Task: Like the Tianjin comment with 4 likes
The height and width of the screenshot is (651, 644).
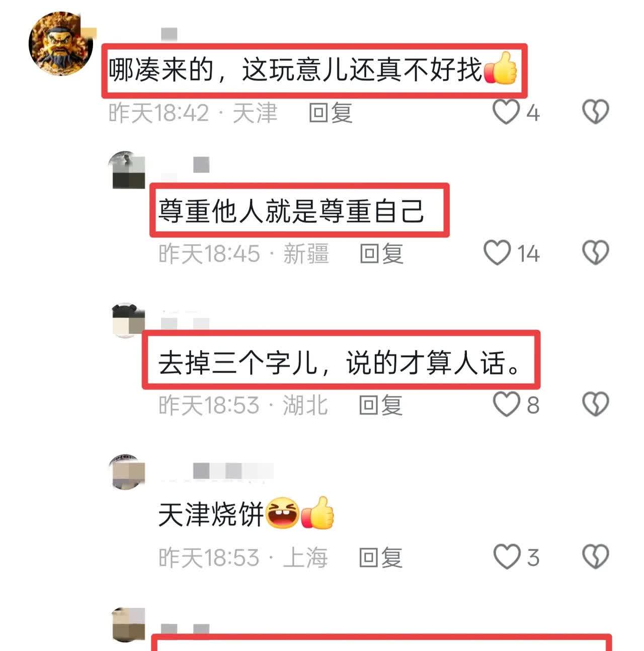Action: tap(506, 112)
